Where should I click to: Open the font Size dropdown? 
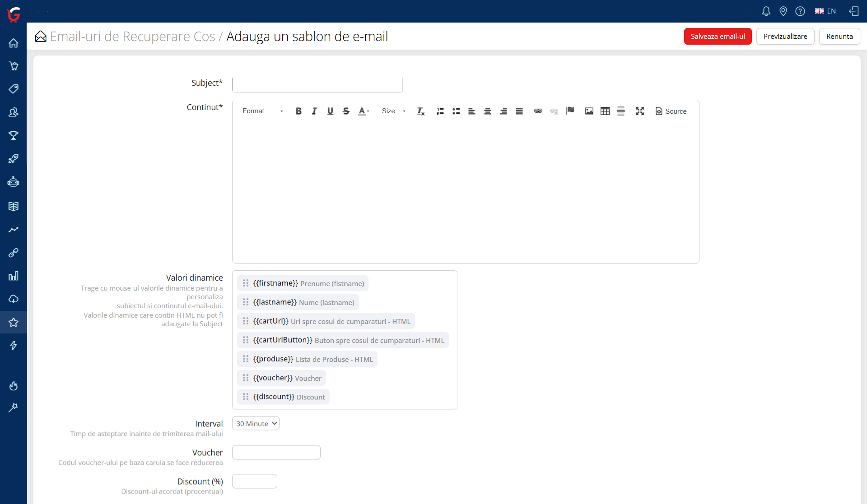click(393, 111)
